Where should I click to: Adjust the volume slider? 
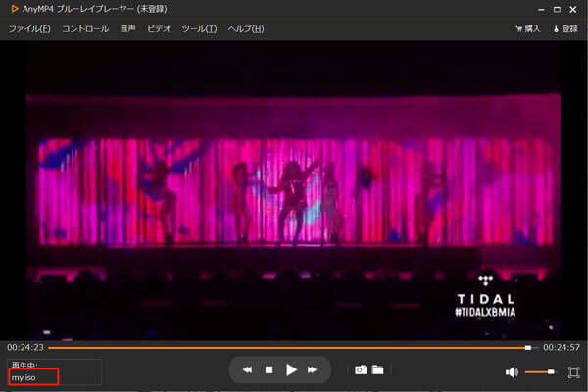tap(540, 372)
